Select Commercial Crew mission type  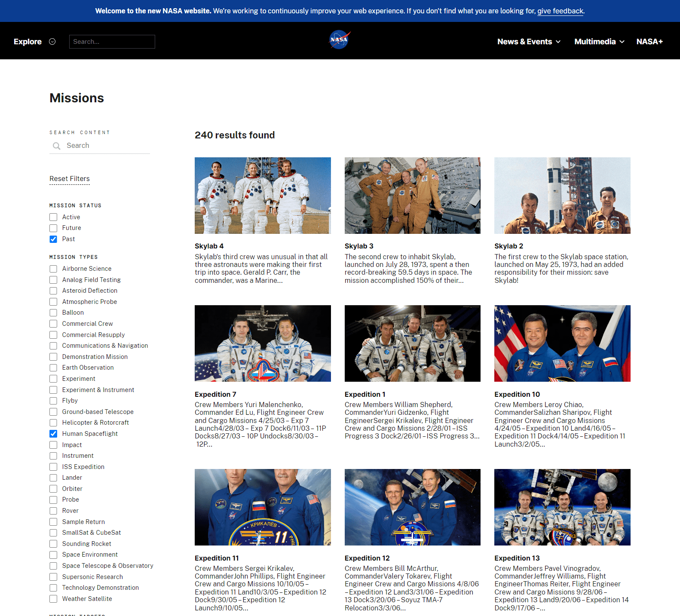coord(53,324)
